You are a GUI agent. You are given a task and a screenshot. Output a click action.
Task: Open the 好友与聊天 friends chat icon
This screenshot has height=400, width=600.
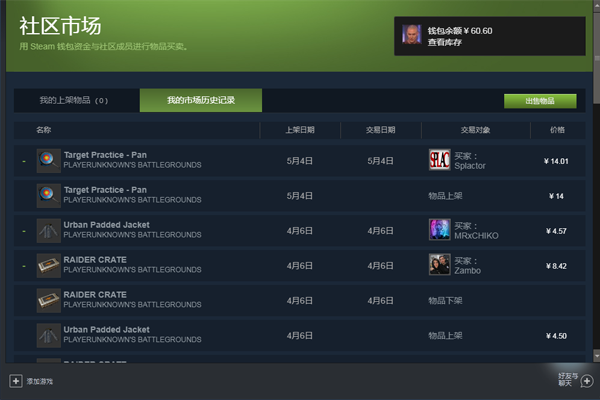[586, 380]
